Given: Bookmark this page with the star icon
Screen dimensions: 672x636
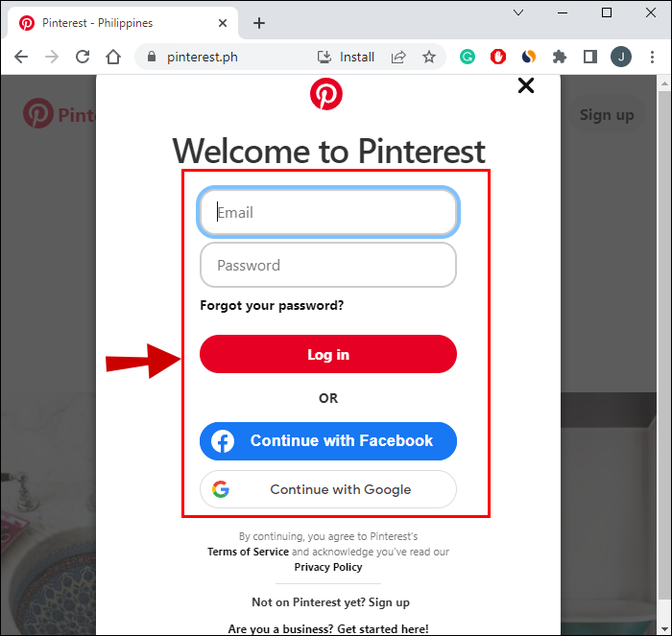Looking at the screenshot, I should (428, 57).
